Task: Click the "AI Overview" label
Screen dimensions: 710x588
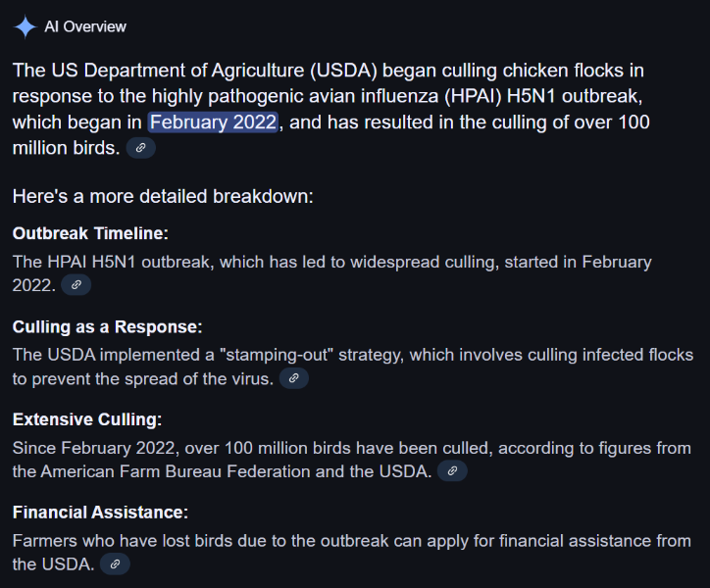Action: coord(85,26)
